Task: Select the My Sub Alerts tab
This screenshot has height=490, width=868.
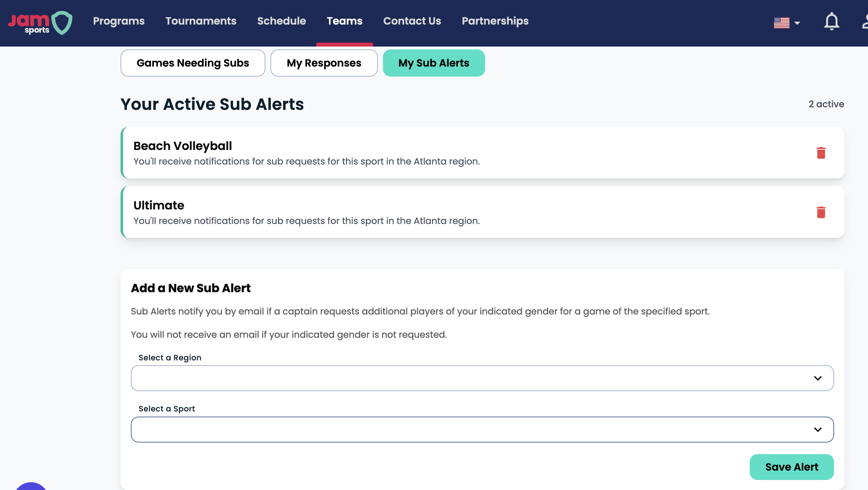Action: tap(434, 63)
